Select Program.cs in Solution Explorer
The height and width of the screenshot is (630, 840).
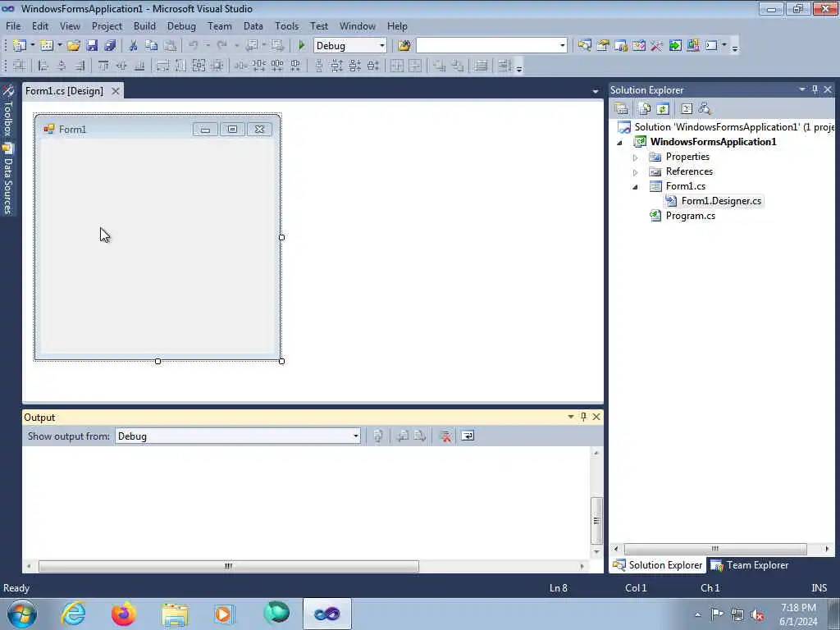(690, 216)
